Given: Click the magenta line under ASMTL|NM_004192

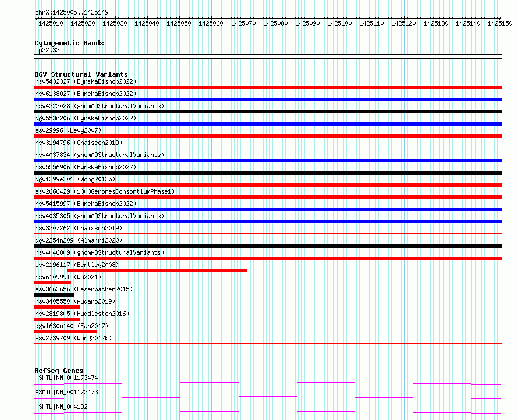Looking at the screenshot, I should (x=268, y=412).
